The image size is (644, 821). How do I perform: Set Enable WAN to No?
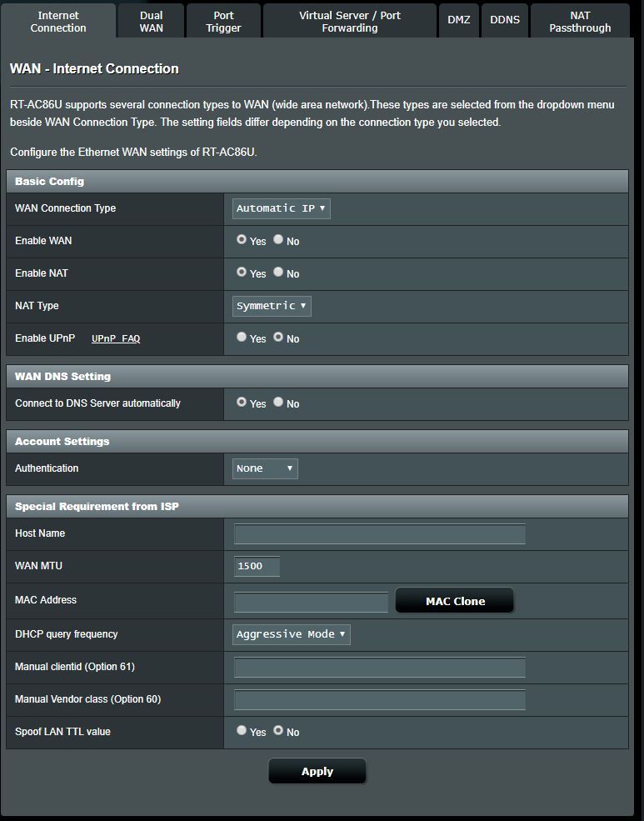click(x=278, y=239)
